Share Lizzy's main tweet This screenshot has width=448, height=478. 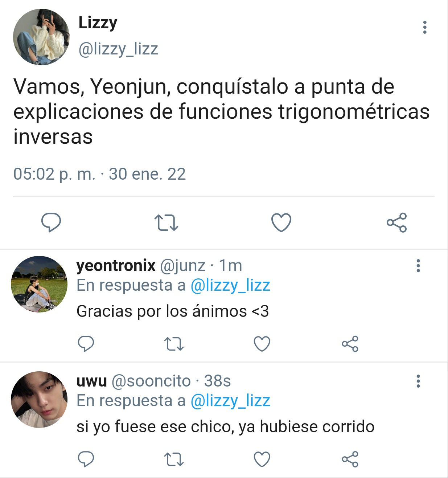click(x=396, y=222)
